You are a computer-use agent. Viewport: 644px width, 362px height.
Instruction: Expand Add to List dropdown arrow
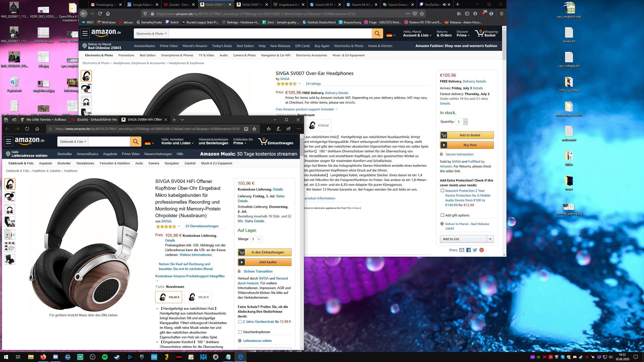click(x=490, y=239)
